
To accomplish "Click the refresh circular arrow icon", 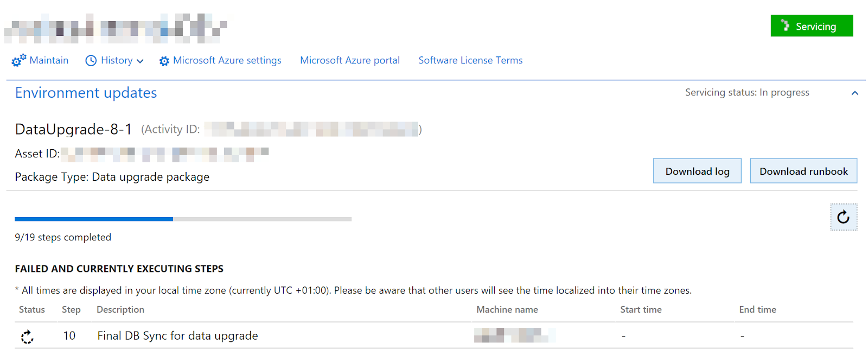I will [x=843, y=217].
